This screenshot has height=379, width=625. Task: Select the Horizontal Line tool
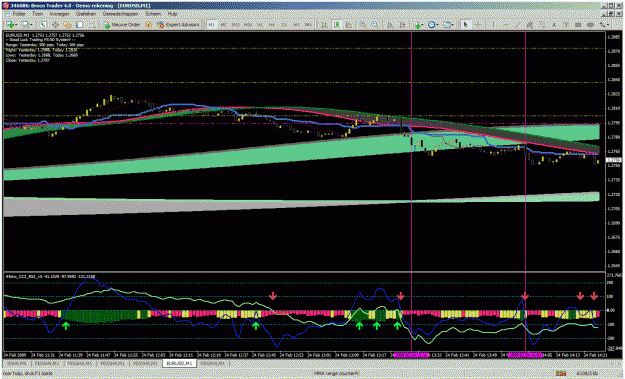pyautogui.click(x=505, y=25)
